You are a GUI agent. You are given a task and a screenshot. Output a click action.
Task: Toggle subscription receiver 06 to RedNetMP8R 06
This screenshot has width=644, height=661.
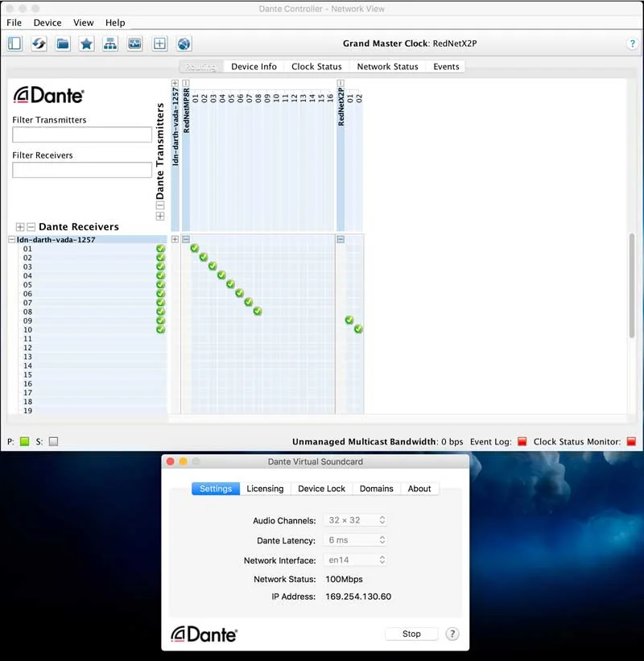point(239,293)
